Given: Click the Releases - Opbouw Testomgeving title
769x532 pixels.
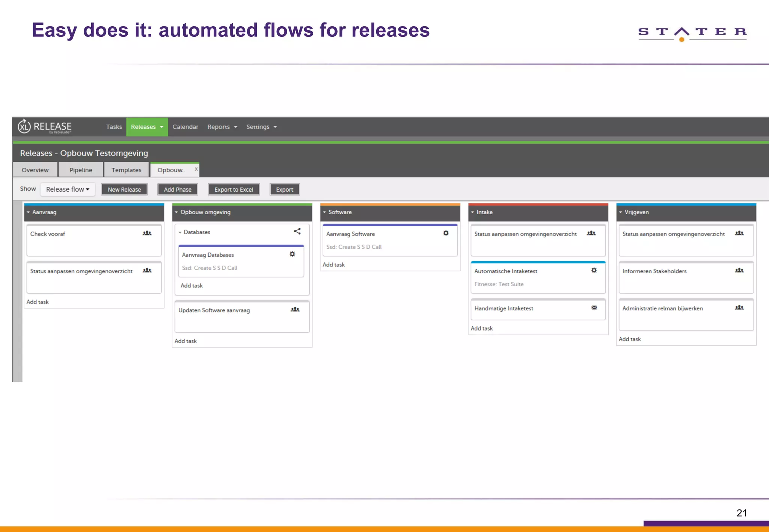Looking at the screenshot, I should click(84, 153).
